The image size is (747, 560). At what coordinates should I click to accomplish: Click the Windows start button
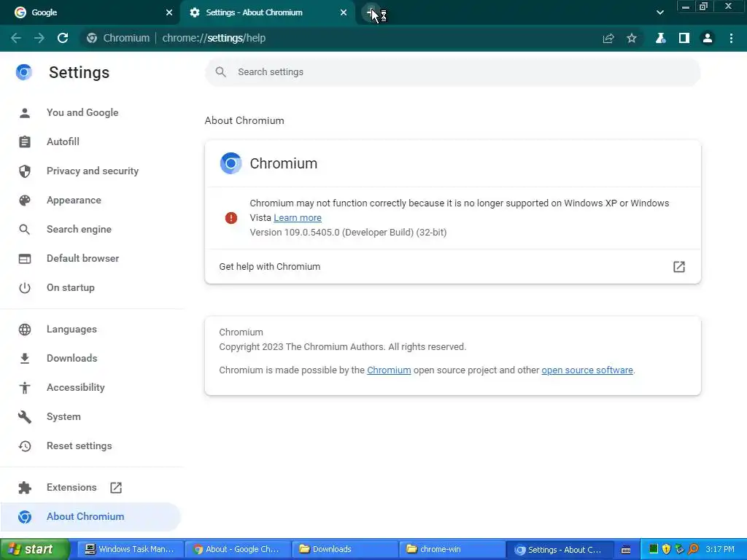click(34, 550)
